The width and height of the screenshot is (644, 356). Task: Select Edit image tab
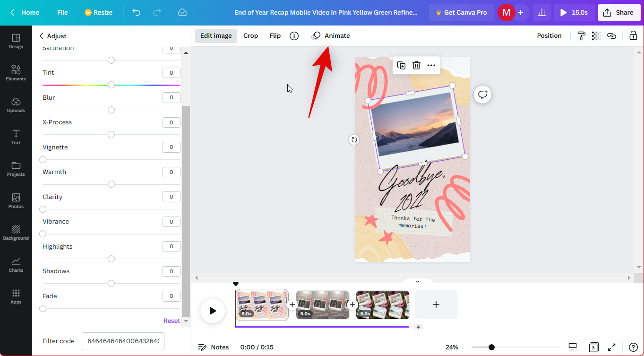(x=216, y=36)
